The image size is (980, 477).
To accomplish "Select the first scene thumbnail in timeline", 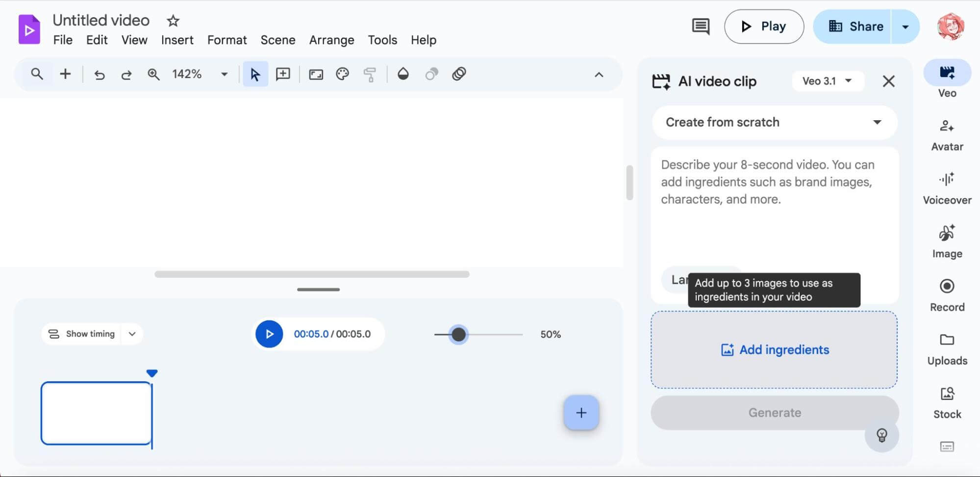I will (96, 413).
